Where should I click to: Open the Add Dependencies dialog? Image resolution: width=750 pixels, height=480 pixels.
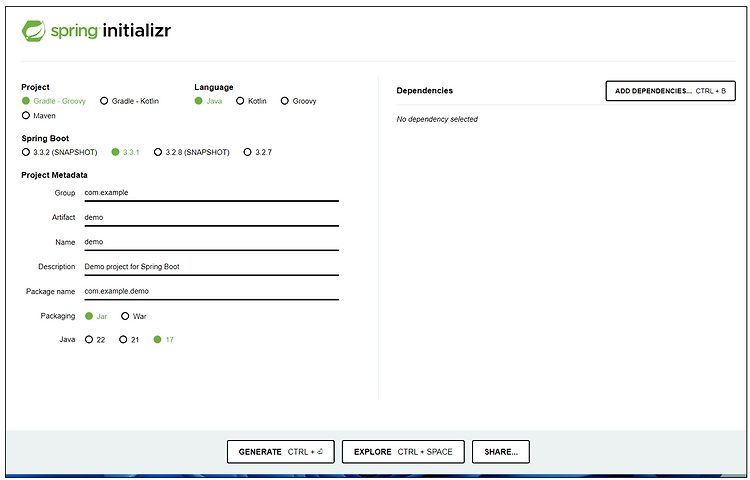pos(670,91)
